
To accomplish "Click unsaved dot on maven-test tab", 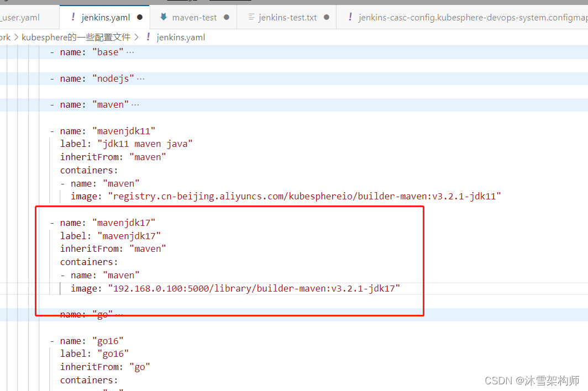I will click(x=227, y=17).
